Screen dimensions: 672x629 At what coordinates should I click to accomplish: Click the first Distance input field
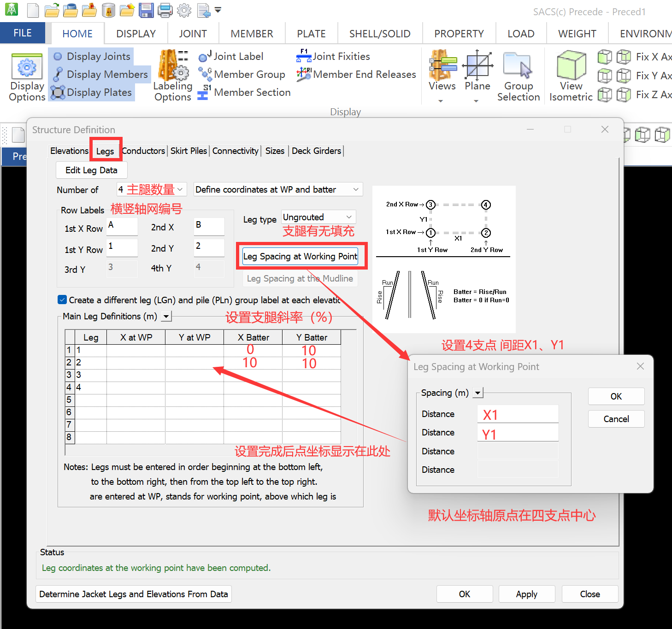(x=518, y=414)
